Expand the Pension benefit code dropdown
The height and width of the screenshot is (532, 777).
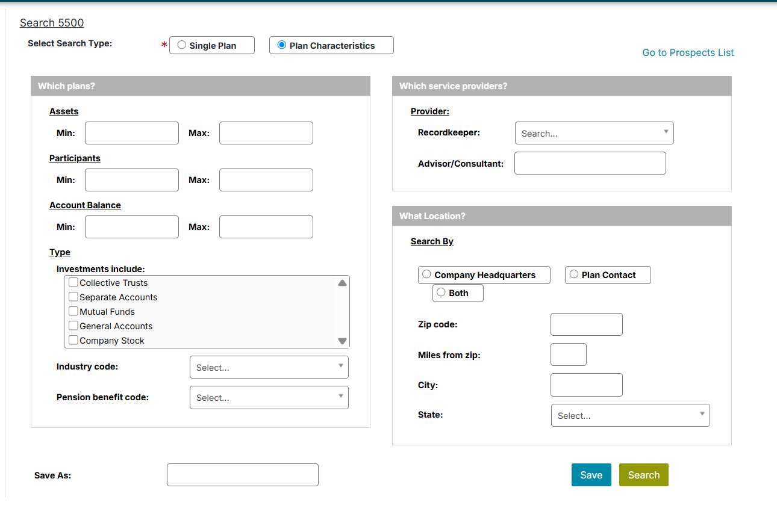[x=269, y=397]
